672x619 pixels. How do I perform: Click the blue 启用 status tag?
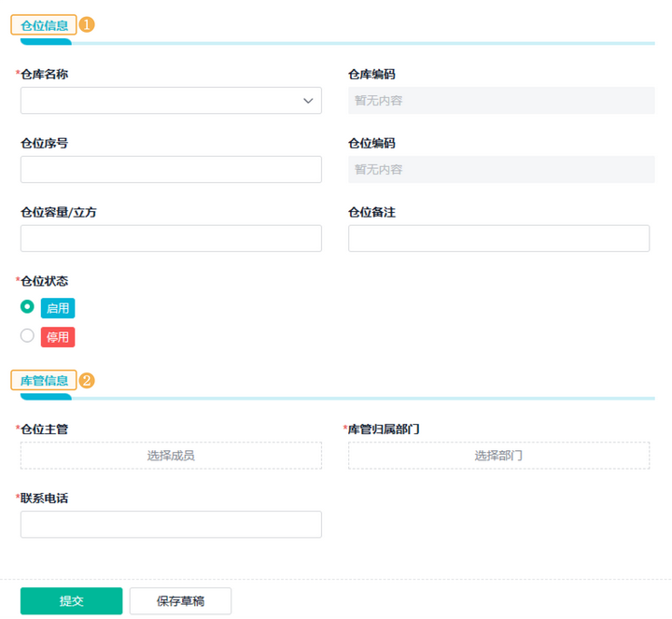pyautogui.click(x=58, y=308)
